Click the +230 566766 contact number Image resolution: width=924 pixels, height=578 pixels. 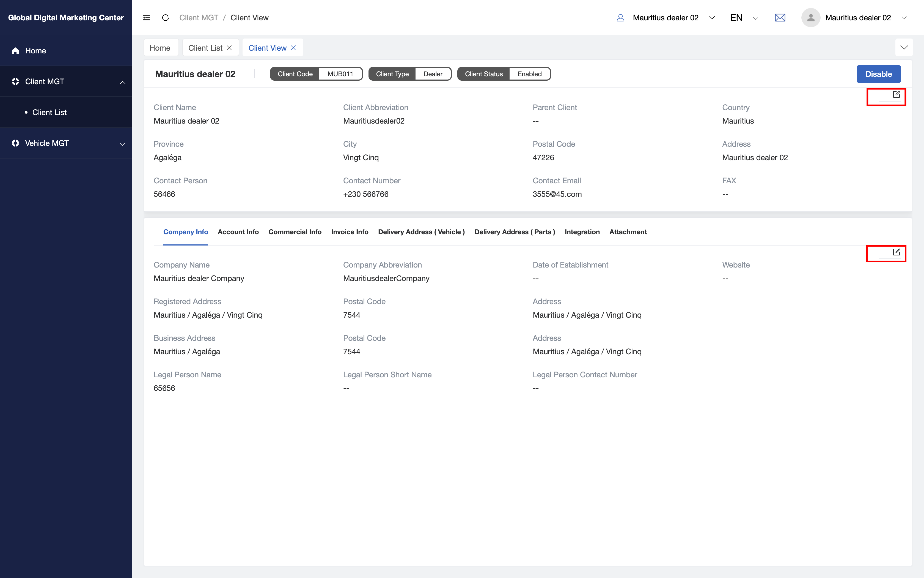coord(366,194)
